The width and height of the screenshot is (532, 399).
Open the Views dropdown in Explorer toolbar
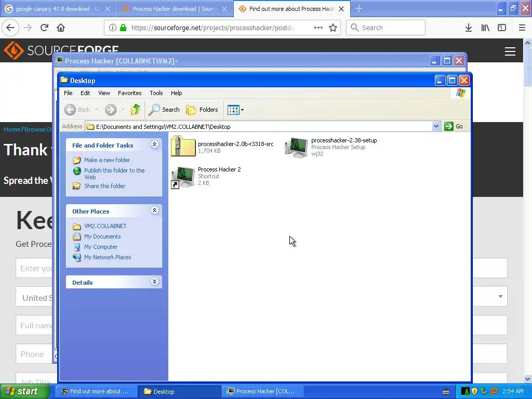click(235, 110)
